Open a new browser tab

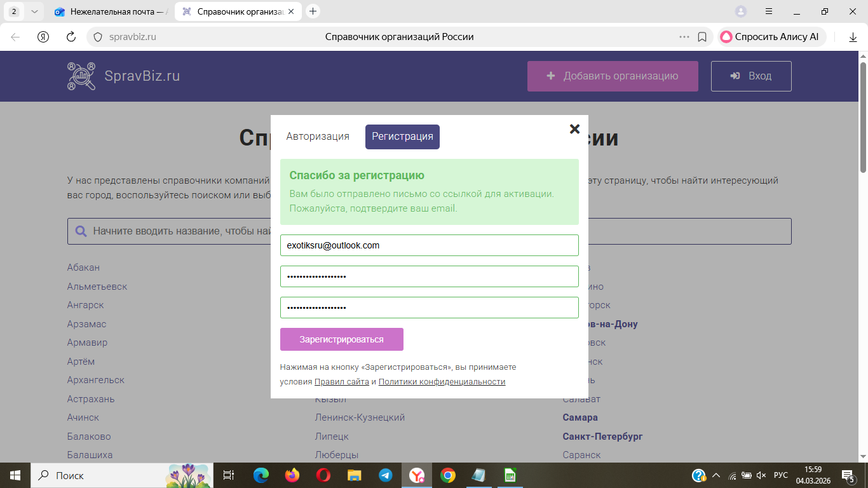pos(313,11)
